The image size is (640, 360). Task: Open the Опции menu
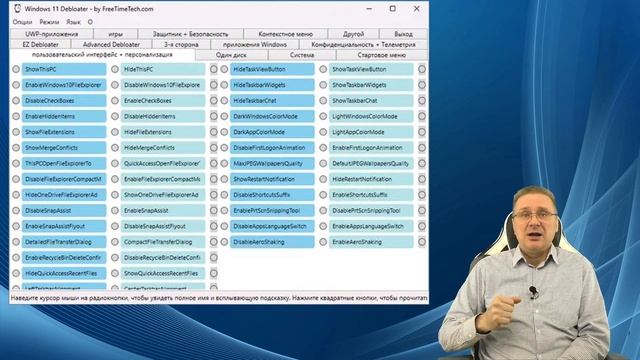click(x=22, y=22)
